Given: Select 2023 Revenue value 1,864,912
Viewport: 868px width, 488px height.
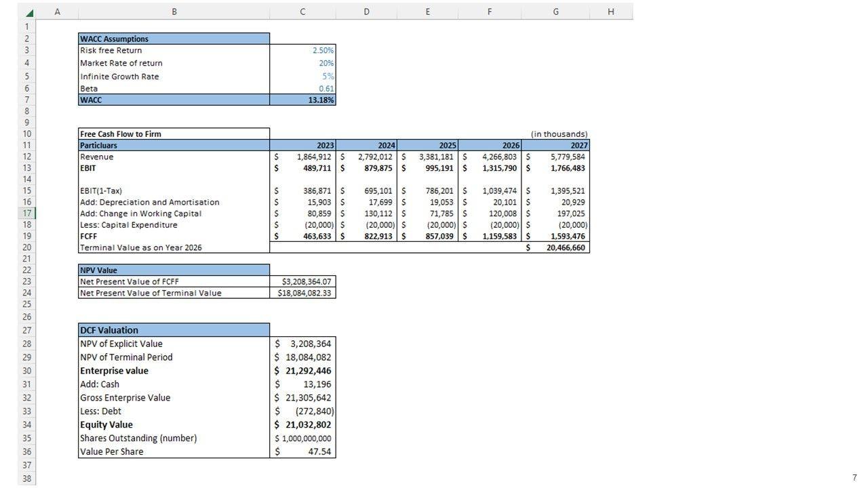Looking at the screenshot, I should (x=302, y=157).
